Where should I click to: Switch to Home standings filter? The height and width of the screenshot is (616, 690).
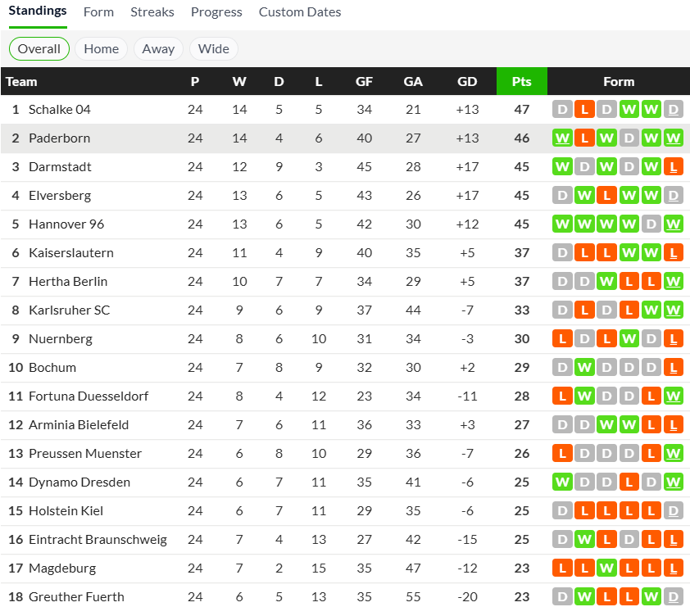[102, 48]
